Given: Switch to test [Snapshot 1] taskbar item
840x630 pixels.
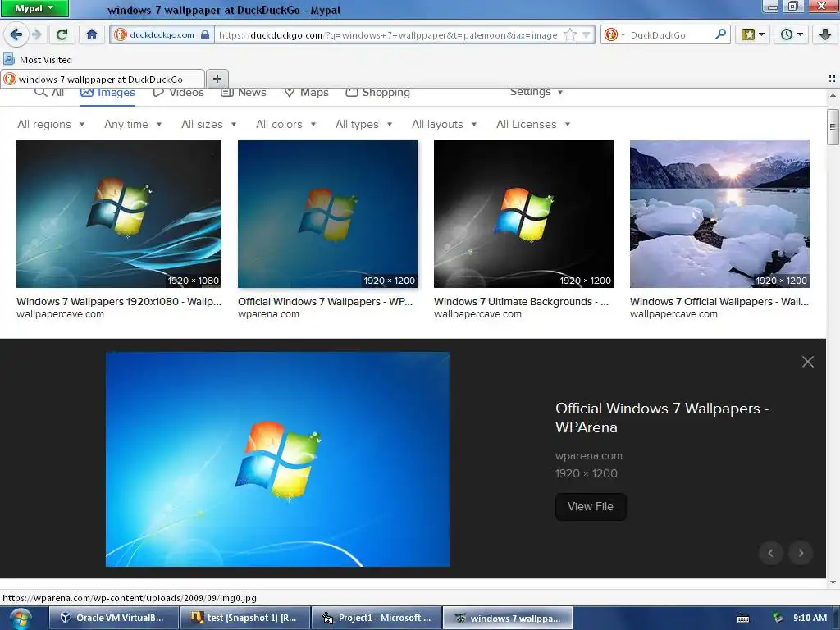Looking at the screenshot, I should click(x=245, y=618).
